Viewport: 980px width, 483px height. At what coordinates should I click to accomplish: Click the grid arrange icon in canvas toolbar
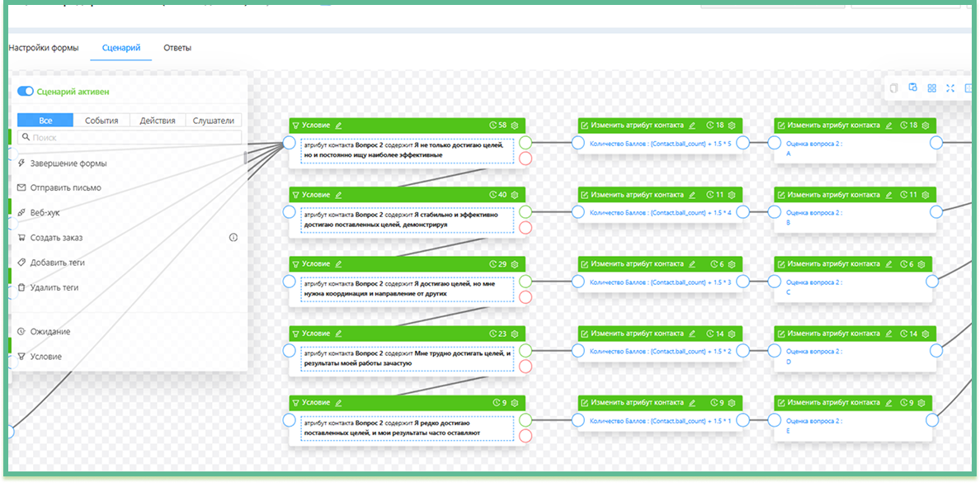931,88
